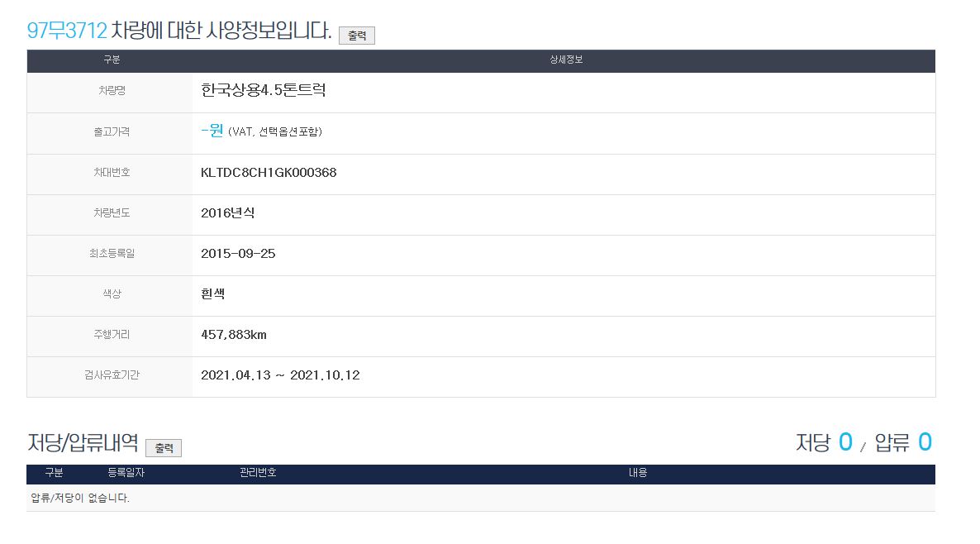
Task: Click the 출력 button next to 저당/압류내역
Action: (x=163, y=448)
